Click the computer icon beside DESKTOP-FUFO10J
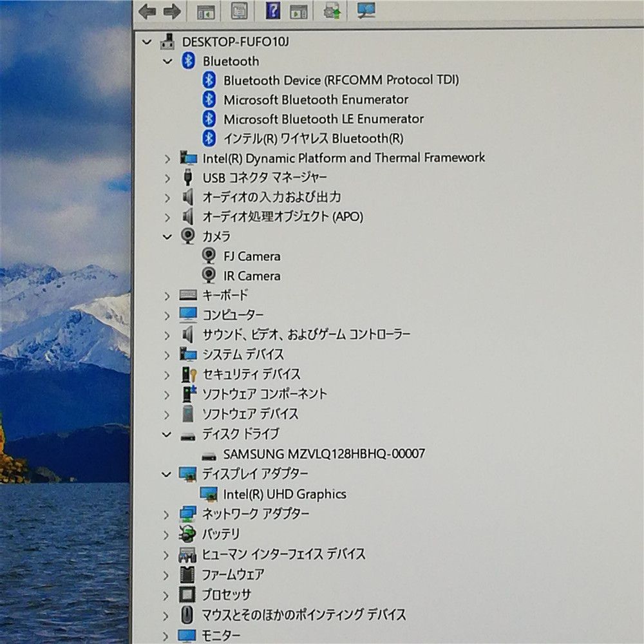This screenshot has width=644, height=644. pyautogui.click(x=167, y=41)
